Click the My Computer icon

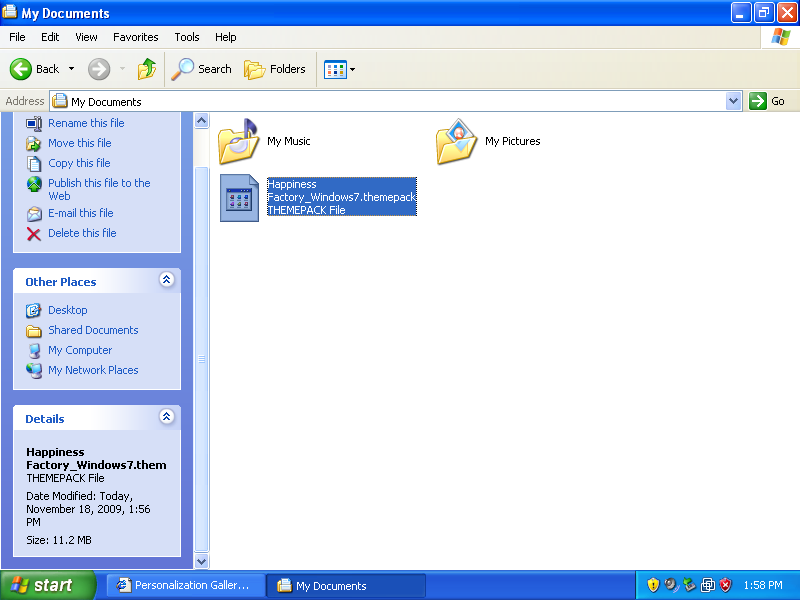tap(34, 351)
